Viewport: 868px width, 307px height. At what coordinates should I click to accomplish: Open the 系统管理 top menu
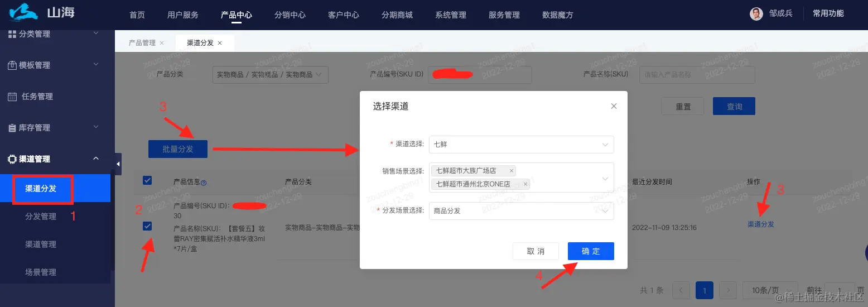451,15
